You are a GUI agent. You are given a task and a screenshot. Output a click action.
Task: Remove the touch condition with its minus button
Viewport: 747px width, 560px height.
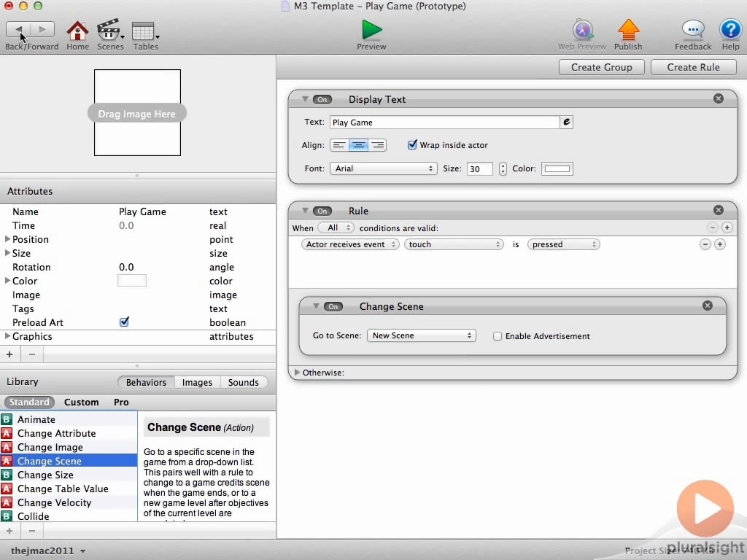[705, 244]
